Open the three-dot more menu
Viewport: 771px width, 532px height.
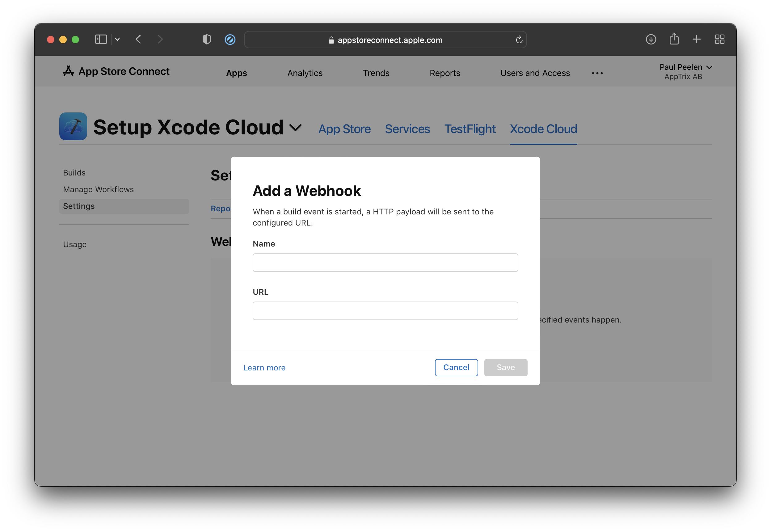597,73
